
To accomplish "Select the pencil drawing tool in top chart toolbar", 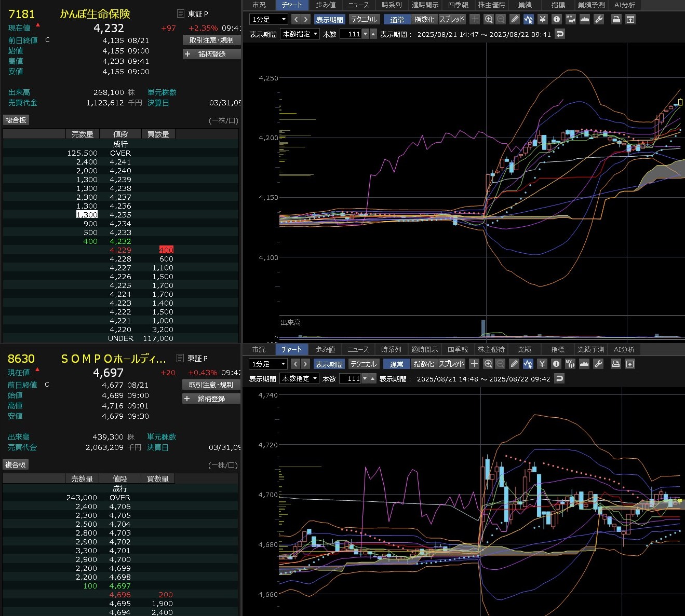I will pyautogui.click(x=515, y=19).
